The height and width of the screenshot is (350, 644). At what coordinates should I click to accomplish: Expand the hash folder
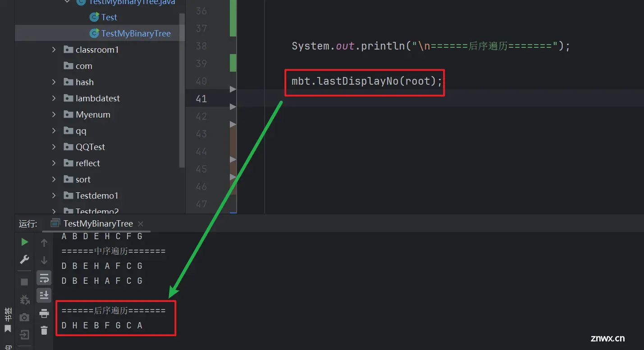click(x=54, y=82)
